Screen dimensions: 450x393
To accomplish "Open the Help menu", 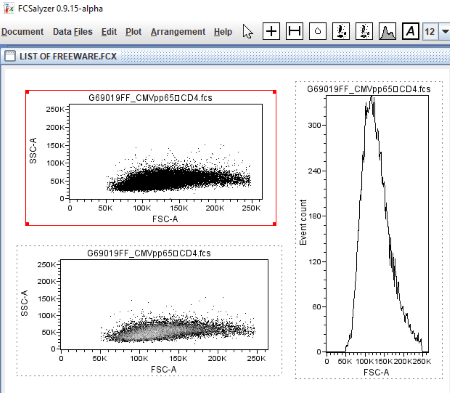I will (223, 32).
